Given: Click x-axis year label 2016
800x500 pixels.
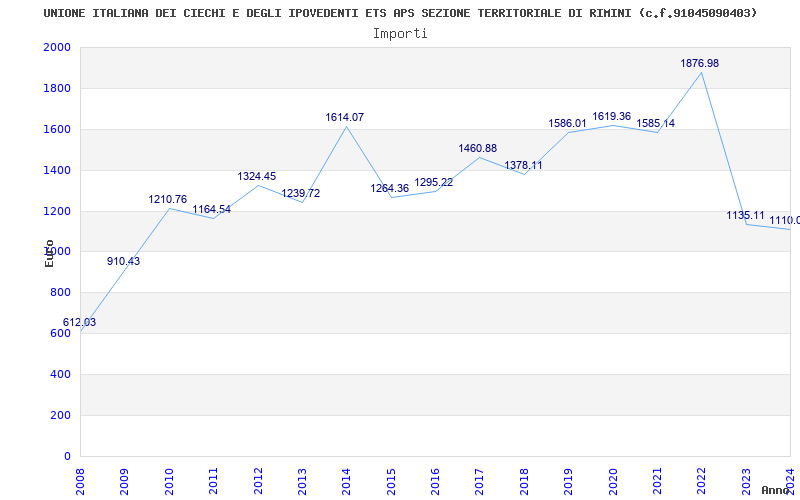Looking at the screenshot, I should pyautogui.click(x=435, y=481).
